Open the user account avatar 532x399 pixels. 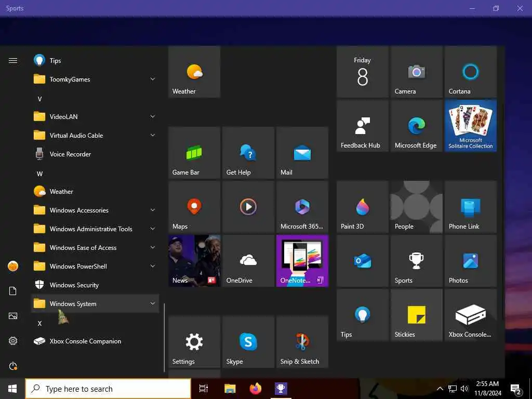(x=13, y=266)
